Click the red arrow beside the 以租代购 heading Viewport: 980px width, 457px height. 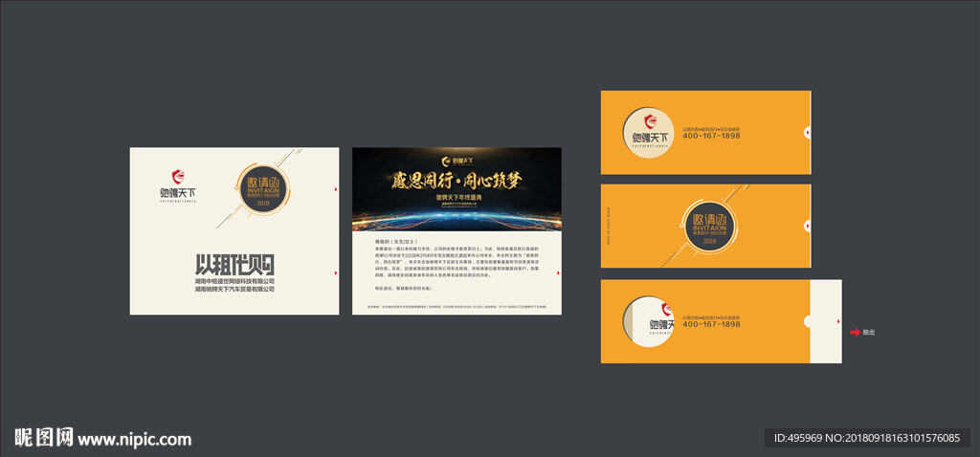pyautogui.click(x=336, y=272)
